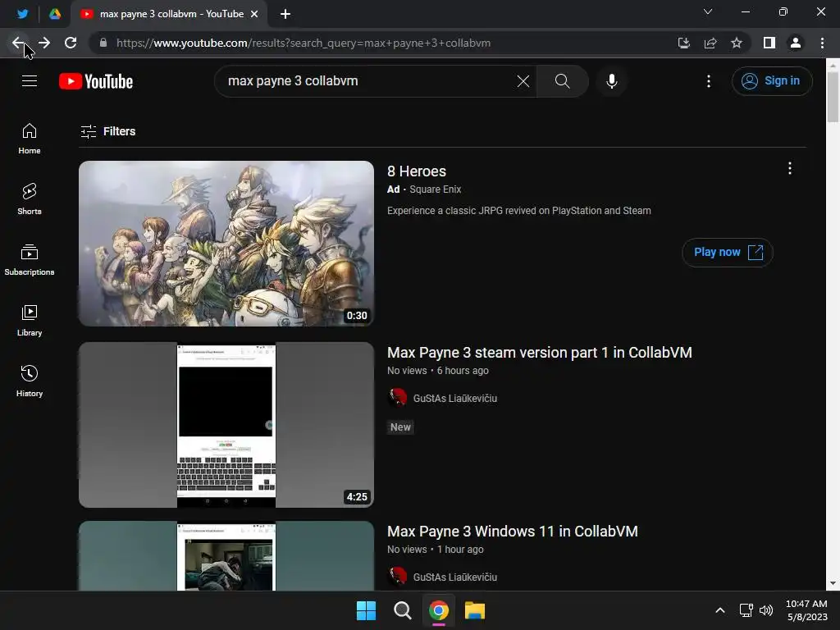Open volume tray icon
This screenshot has height=630, width=840.
(766, 610)
